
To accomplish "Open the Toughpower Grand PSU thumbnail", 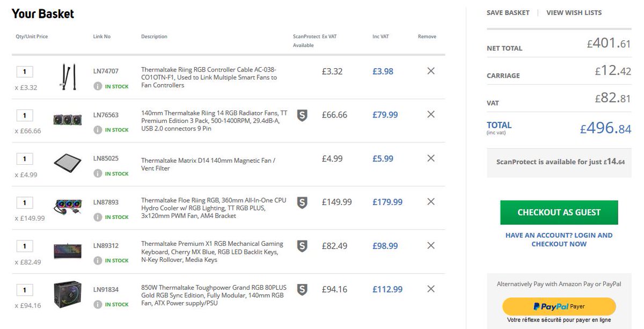I will point(68,294).
